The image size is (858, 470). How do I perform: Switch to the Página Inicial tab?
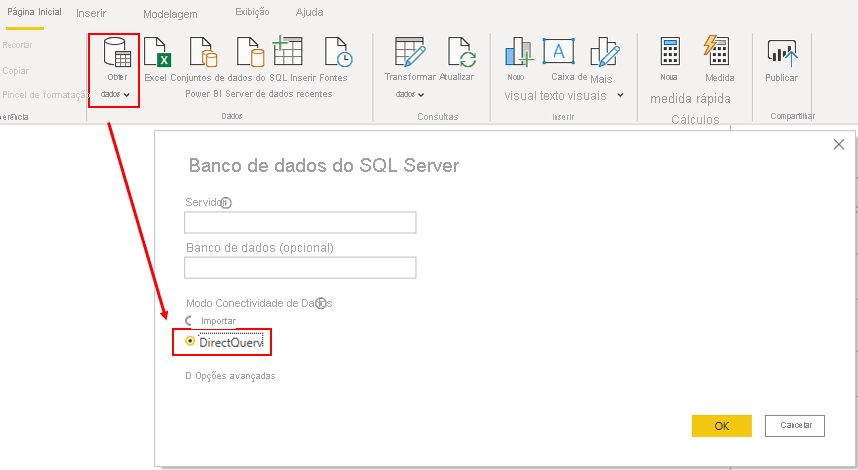(x=34, y=11)
